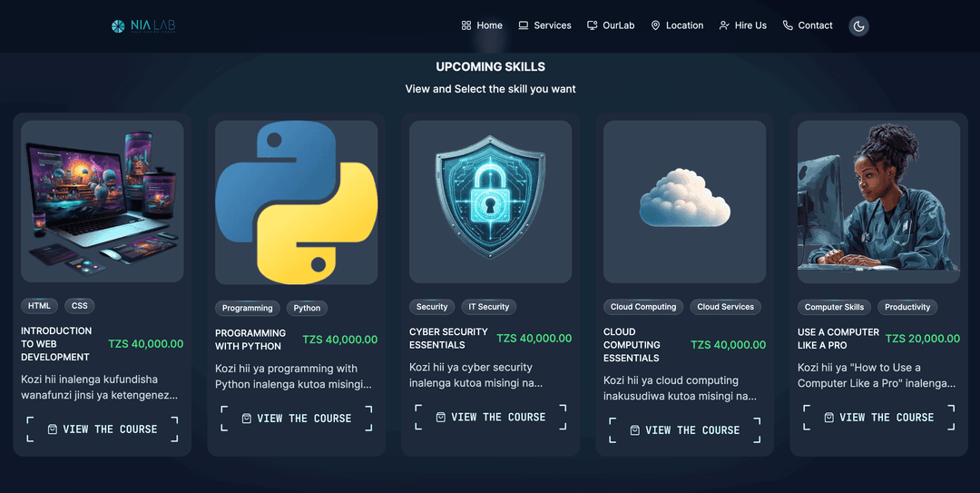The height and width of the screenshot is (493, 980).
Task: View the Programming with Python course
Action: click(x=297, y=419)
